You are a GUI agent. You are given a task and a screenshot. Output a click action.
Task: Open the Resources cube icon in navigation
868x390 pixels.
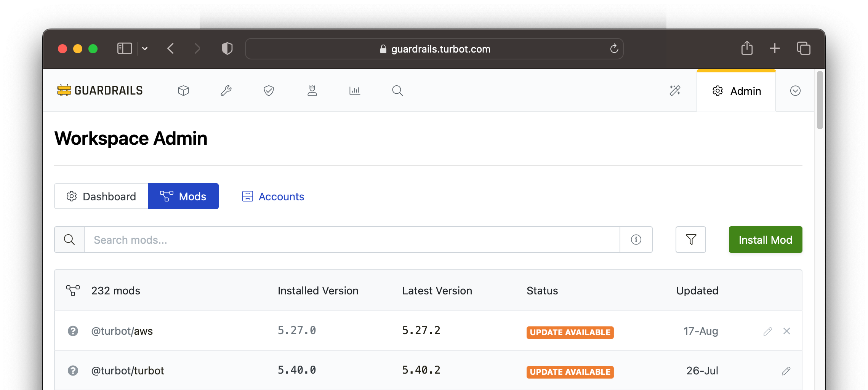[x=184, y=91]
